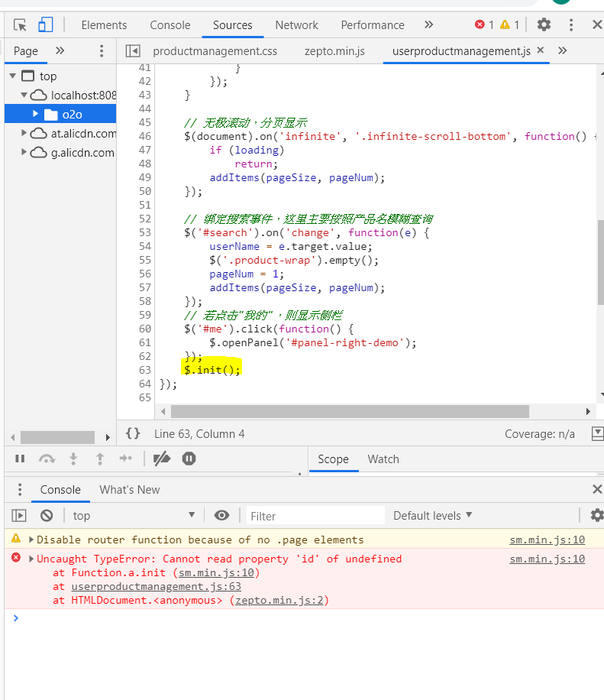Show more navigator tabs chevron
Screen dimensions: 604x700
[60, 50]
